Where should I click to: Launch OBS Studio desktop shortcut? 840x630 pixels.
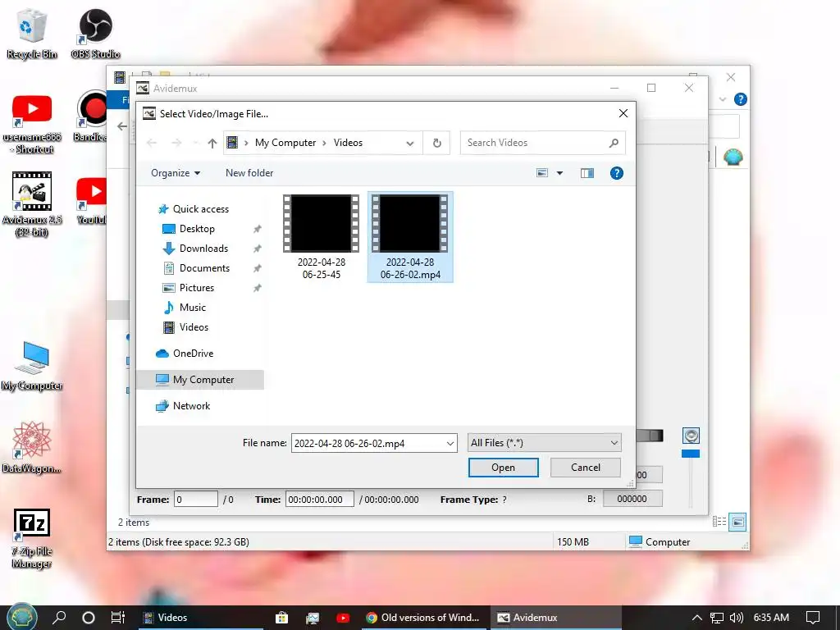click(x=95, y=33)
